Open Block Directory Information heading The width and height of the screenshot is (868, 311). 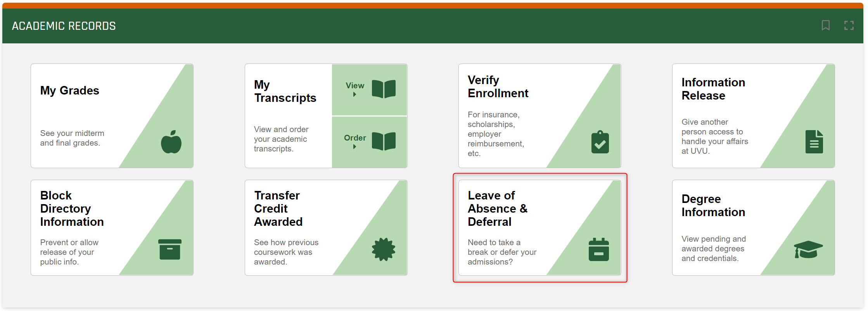point(72,209)
